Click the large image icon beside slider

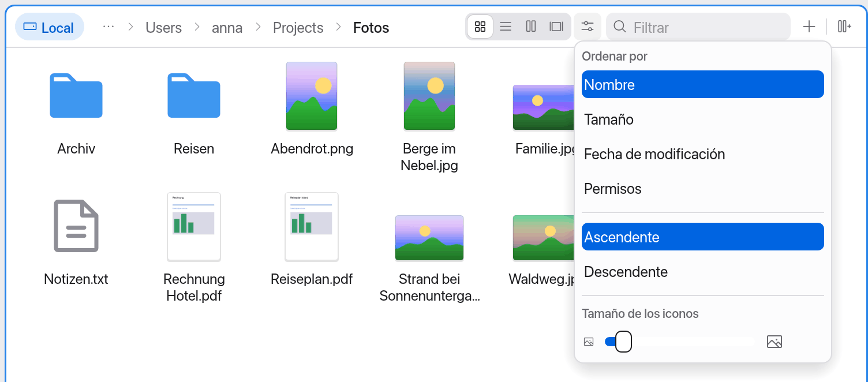tap(775, 342)
